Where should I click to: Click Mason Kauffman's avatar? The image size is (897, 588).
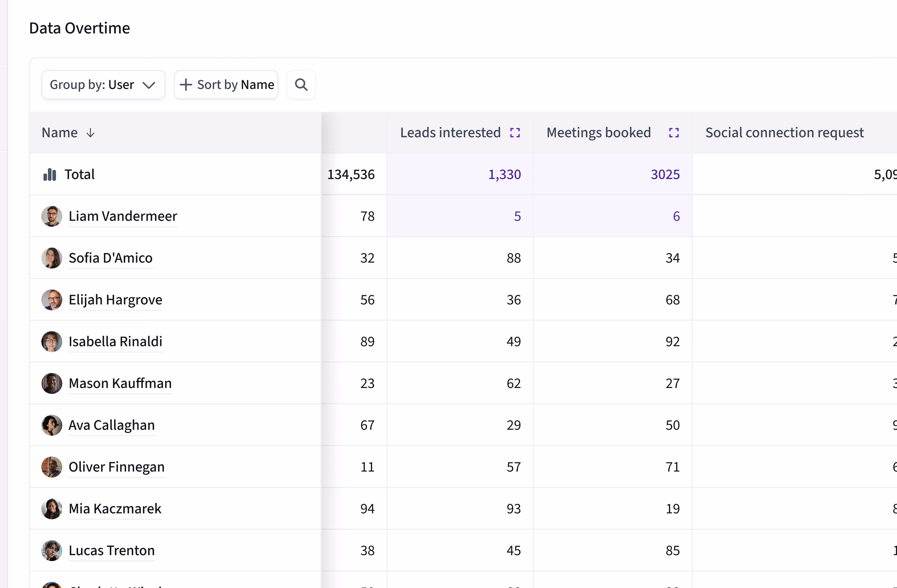click(x=52, y=383)
